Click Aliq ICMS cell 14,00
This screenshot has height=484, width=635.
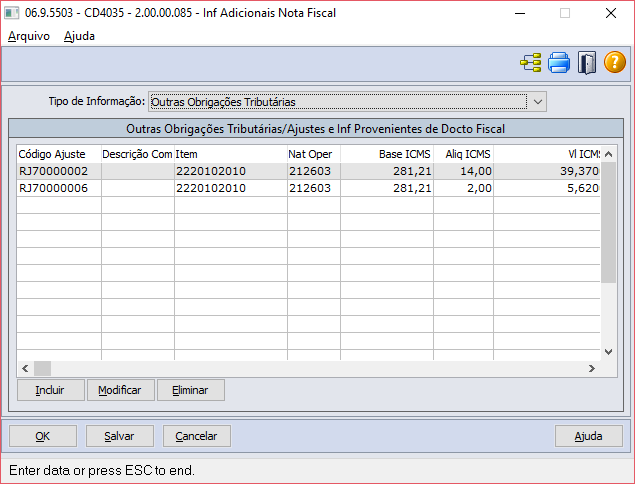pyautogui.click(x=463, y=171)
